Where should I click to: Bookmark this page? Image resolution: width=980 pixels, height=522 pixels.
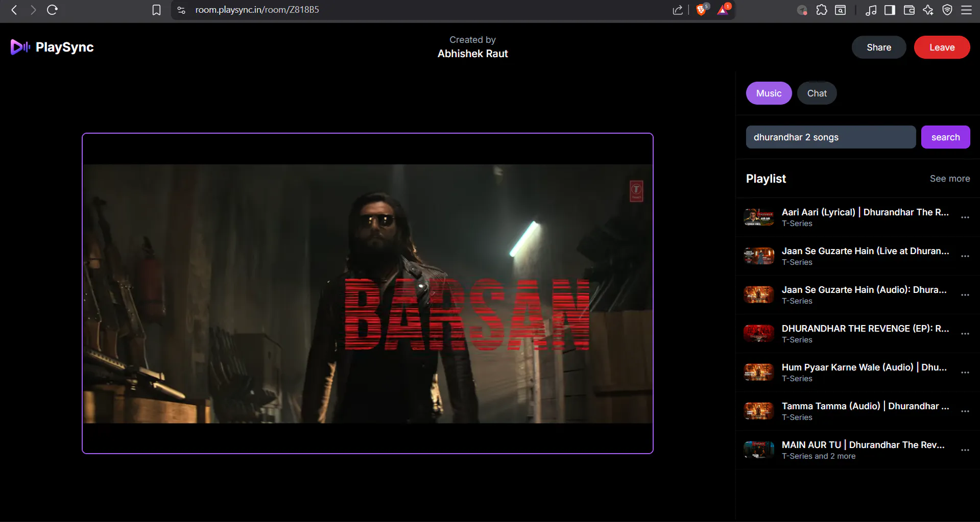click(157, 10)
